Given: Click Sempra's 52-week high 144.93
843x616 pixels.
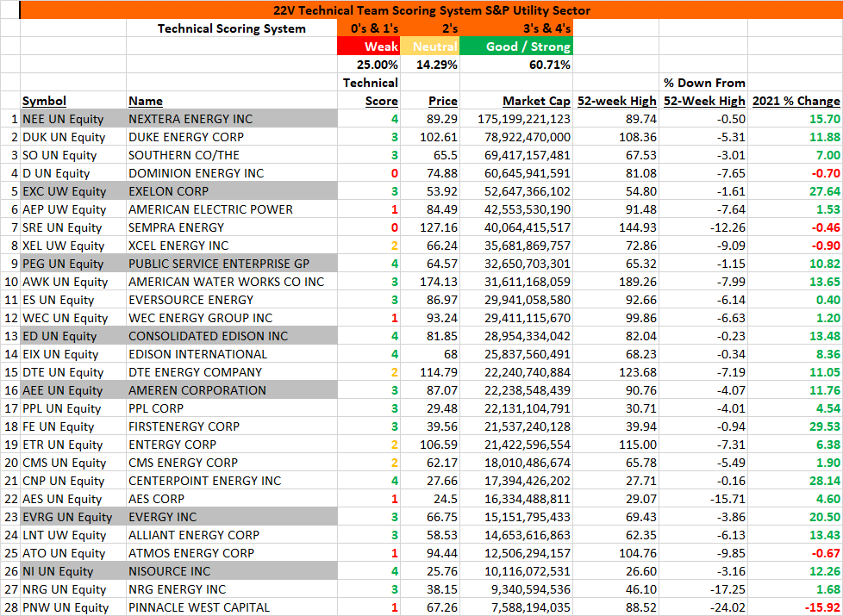Looking at the screenshot, I should (616, 227).
